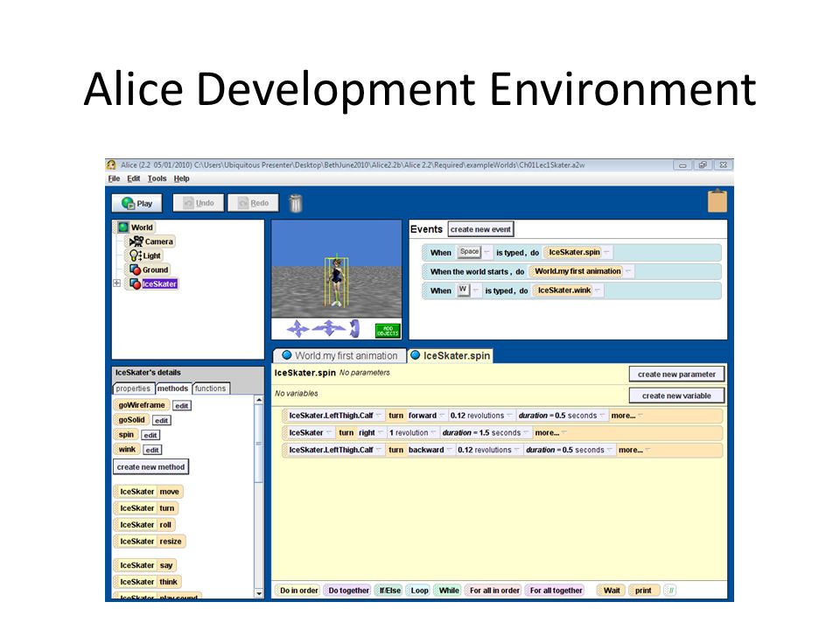Screen dimensions: 840x630
Task: Switch to IceSkater.spin tab
Action: [x=451, y=356]
